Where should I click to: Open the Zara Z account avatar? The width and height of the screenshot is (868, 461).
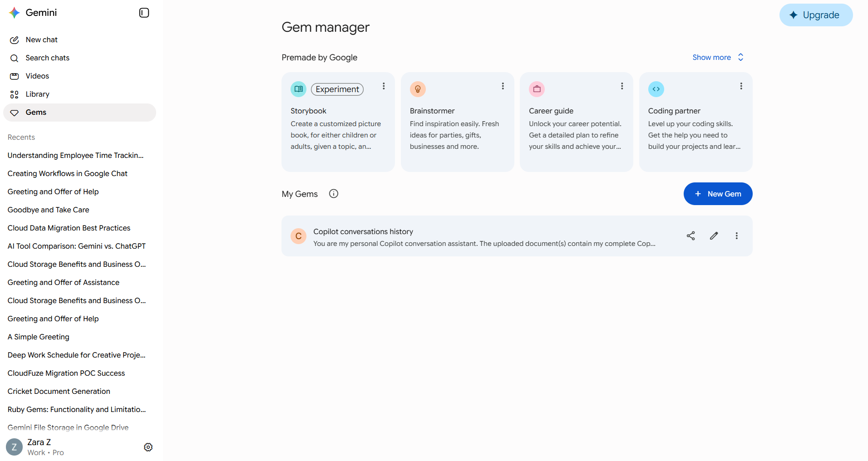pos(14,447)
